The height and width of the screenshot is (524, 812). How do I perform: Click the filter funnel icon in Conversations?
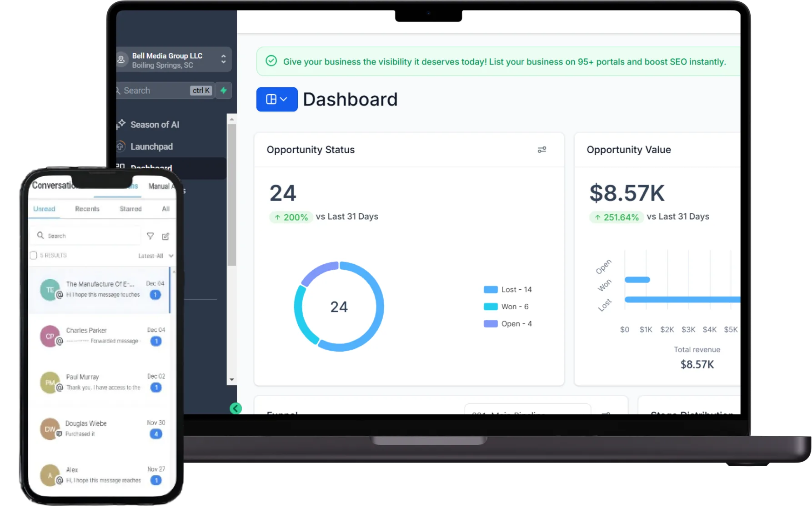pos(150,236)
